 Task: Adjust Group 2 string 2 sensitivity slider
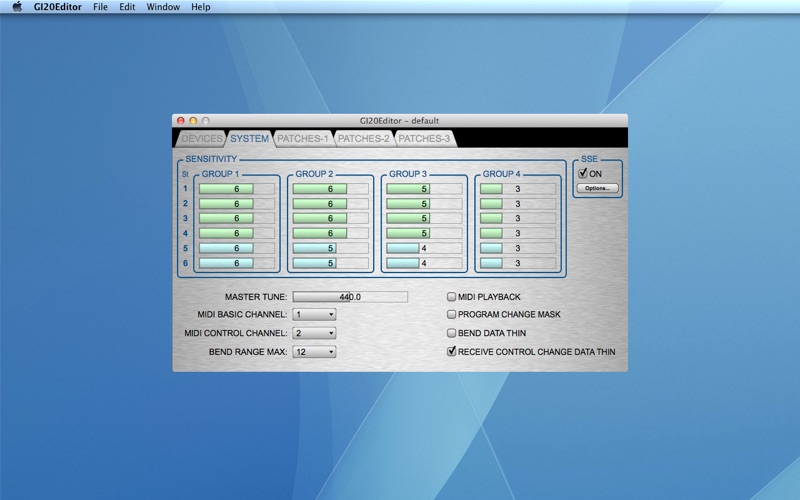330,204
